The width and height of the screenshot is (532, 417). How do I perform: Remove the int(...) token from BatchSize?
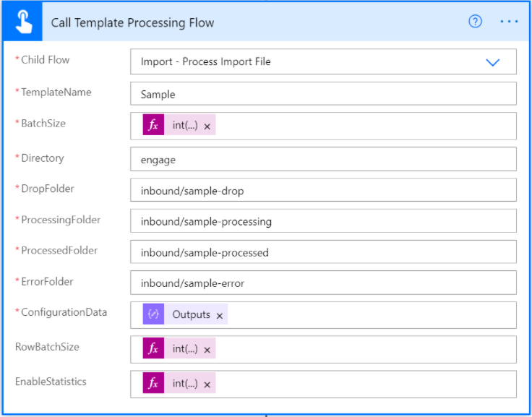point(207,126)
